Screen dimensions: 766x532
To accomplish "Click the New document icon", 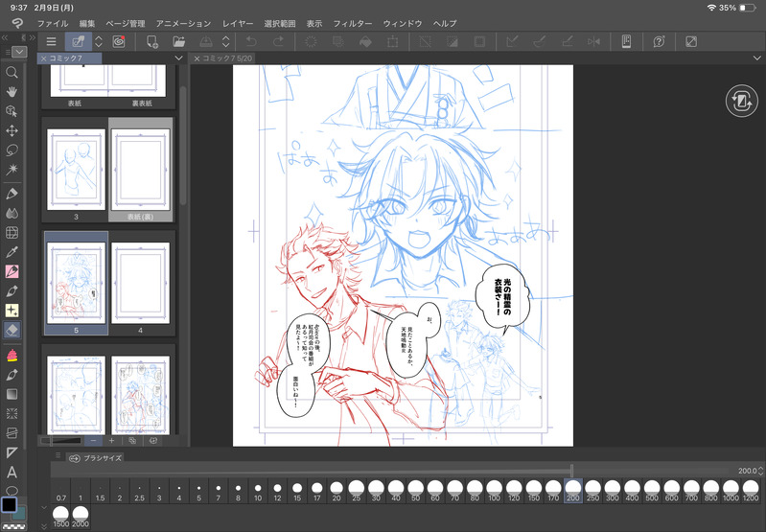I will click(151, 41).
